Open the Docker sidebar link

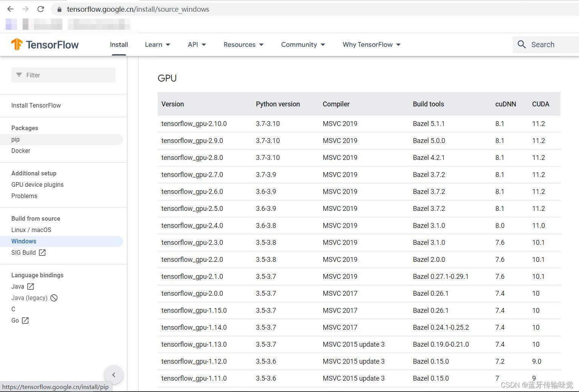(21, 151)
